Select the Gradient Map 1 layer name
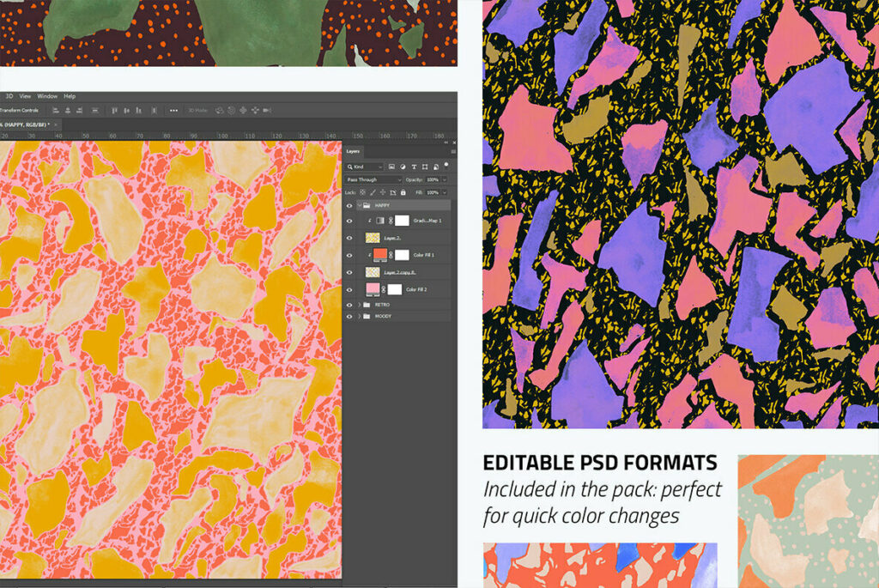879x588 pixels. point(426,221)
